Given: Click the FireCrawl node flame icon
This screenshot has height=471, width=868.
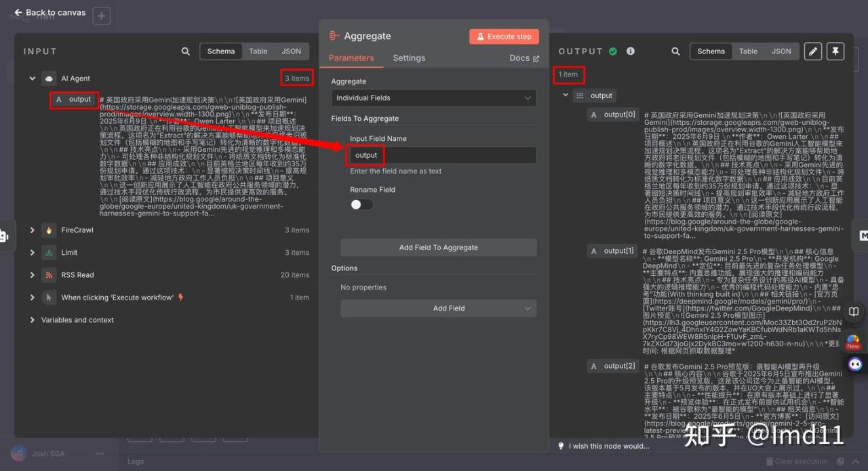Looking at the screenshot, I should tap(49, 230).
